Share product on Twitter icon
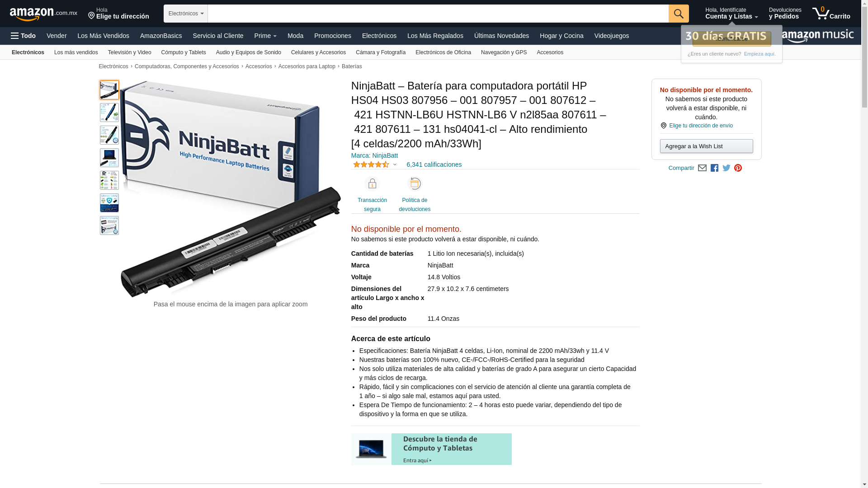This screenshot has width=868, height=488. [726, 168]
